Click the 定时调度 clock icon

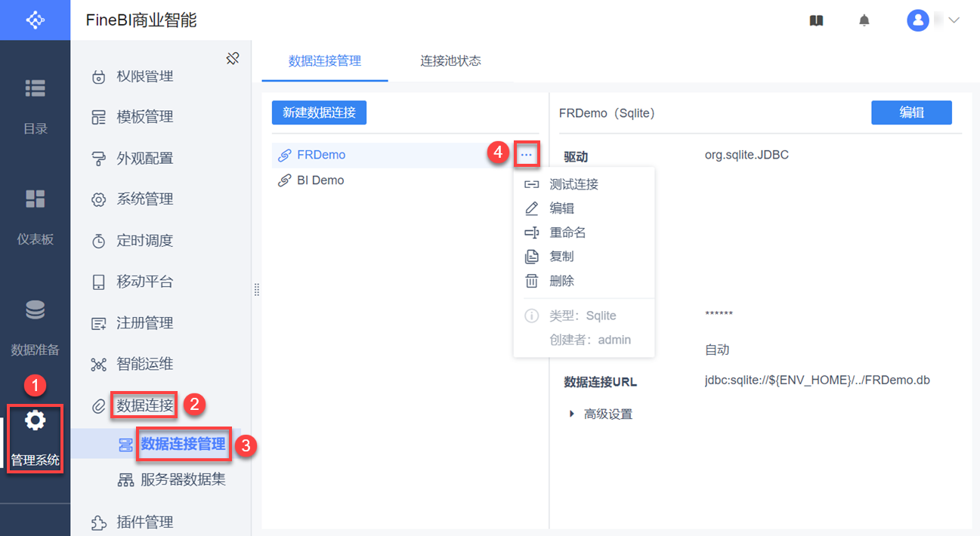(98, 241)
